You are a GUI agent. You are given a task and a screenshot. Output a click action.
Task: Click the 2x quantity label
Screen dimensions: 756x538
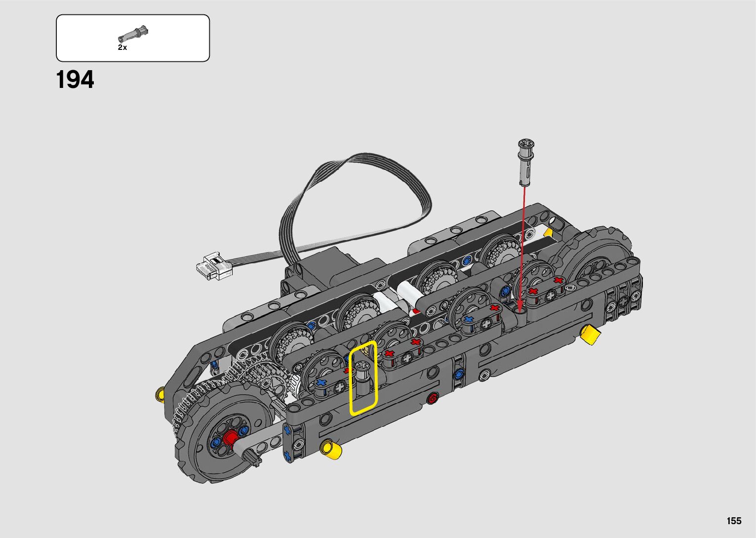(x=122, y=47)
